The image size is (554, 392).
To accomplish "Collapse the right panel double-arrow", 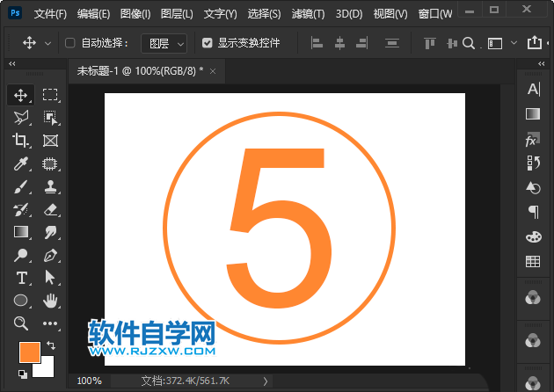I will [542, 64].
